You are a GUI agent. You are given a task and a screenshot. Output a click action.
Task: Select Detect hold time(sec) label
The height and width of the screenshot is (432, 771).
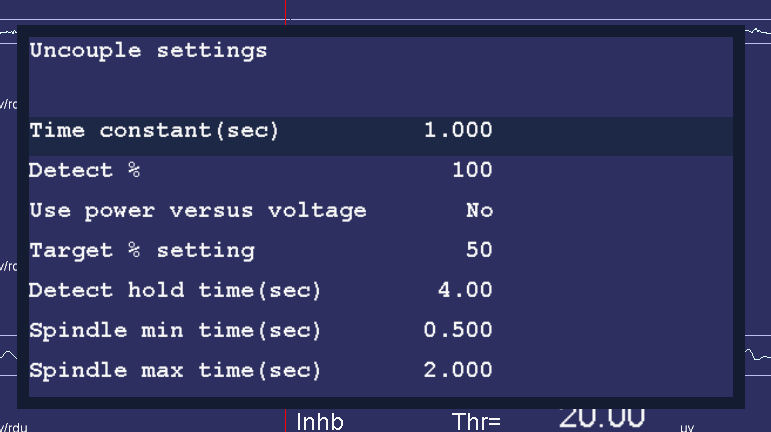click(x=175, y=291)
